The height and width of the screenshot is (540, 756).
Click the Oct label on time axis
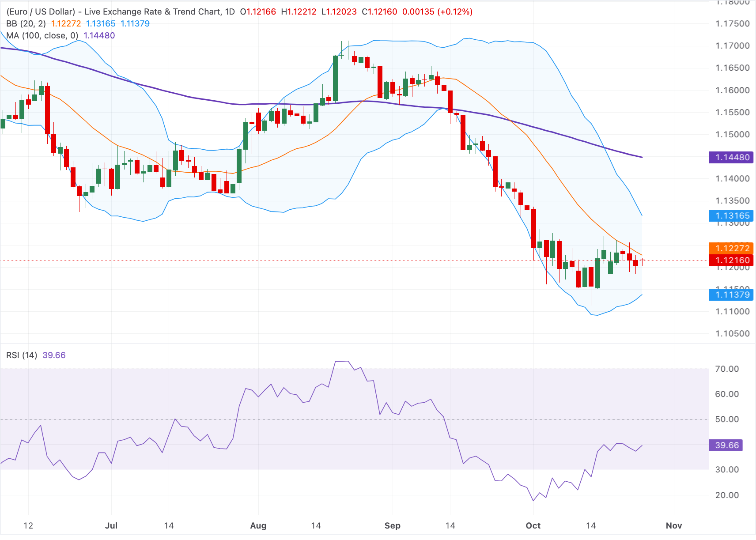(x=533, y=526)
